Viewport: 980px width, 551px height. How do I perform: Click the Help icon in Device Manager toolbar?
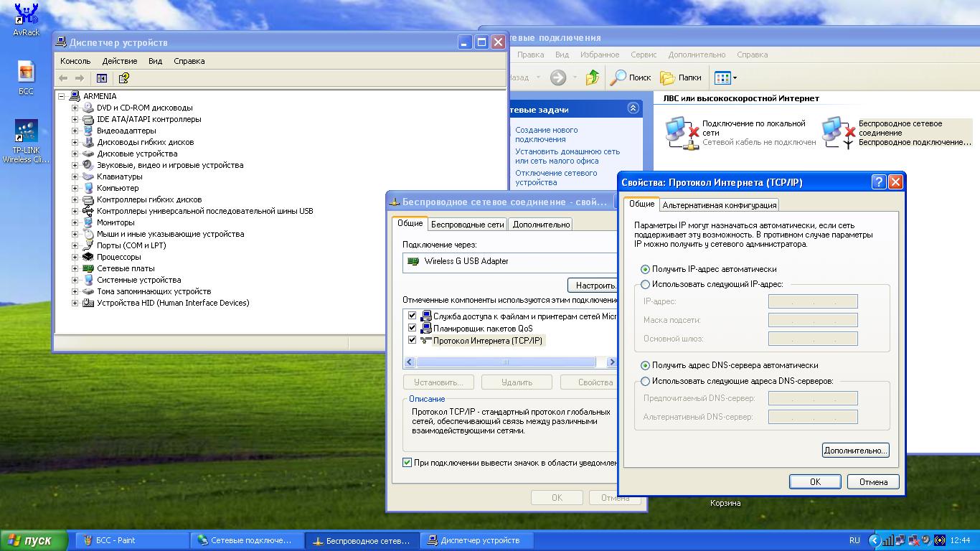123,78
